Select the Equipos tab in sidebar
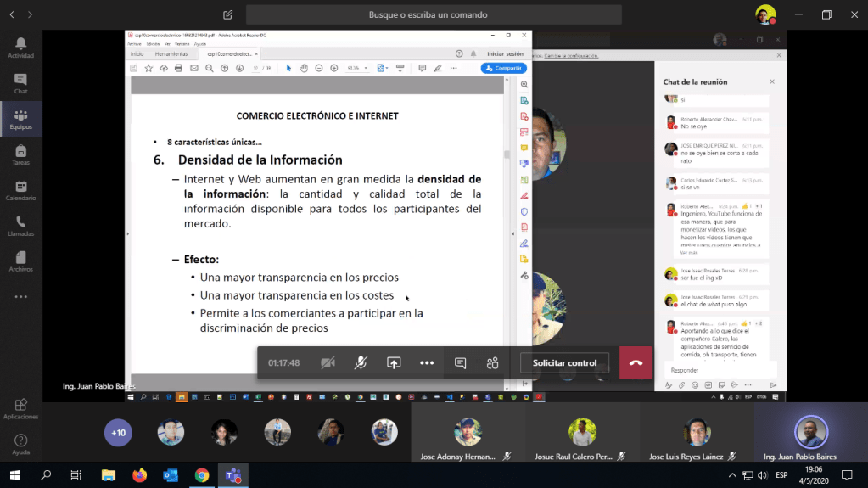868x488 pixels. pos(20,120)
